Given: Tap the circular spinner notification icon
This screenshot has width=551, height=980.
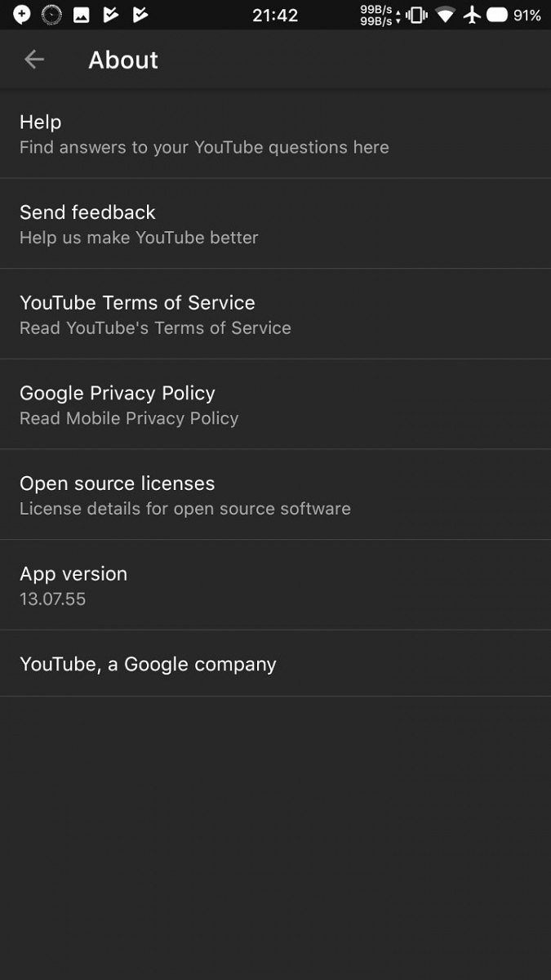Looking at the screenshot, I should pyautogui.click(x=51, y=15).
